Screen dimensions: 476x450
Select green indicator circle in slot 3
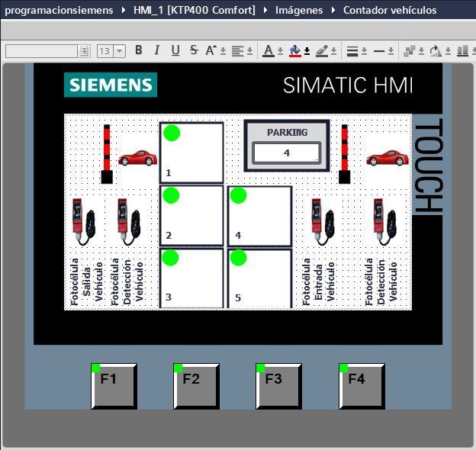[x=170, y=258]
